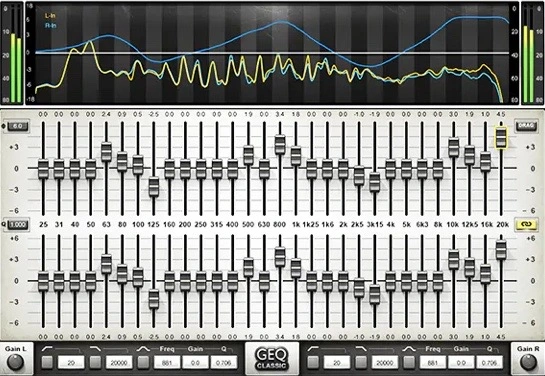
Task: Enable the right channel bell filter
Action: (409, 362)
